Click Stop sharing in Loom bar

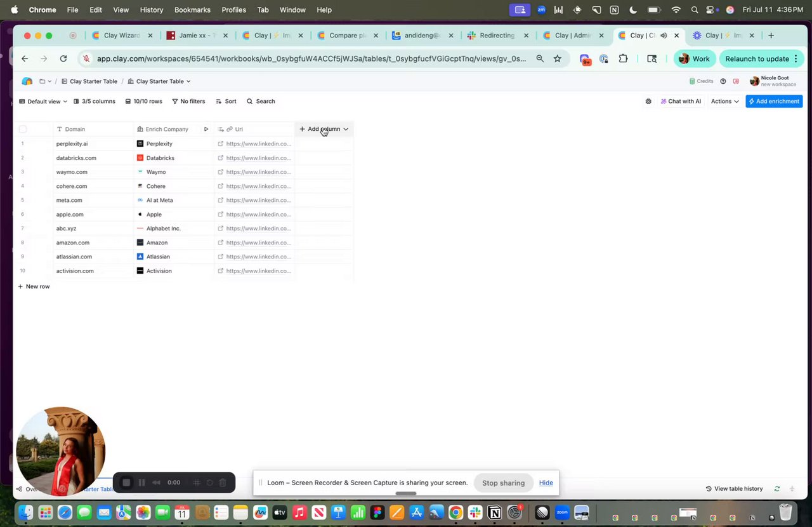(x=503, y=483)
